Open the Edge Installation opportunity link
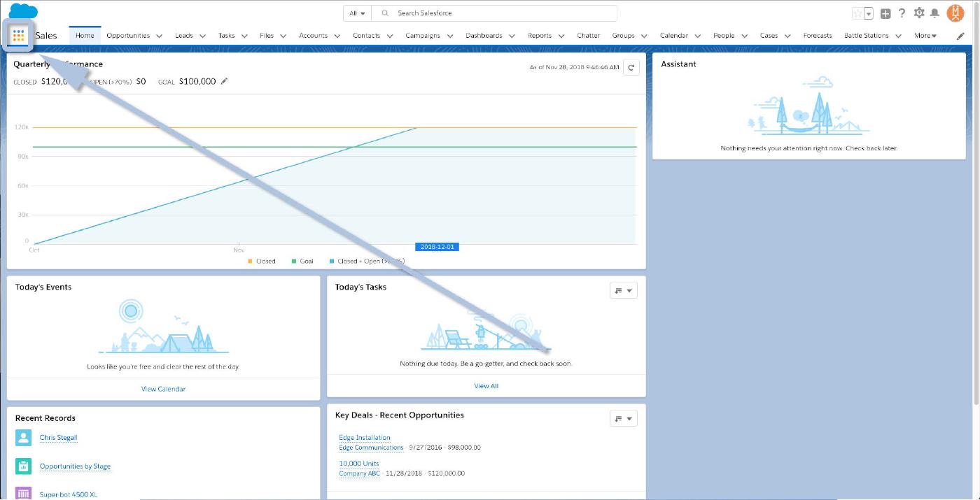Screen dimensions: 980x500 click(364, 438)
